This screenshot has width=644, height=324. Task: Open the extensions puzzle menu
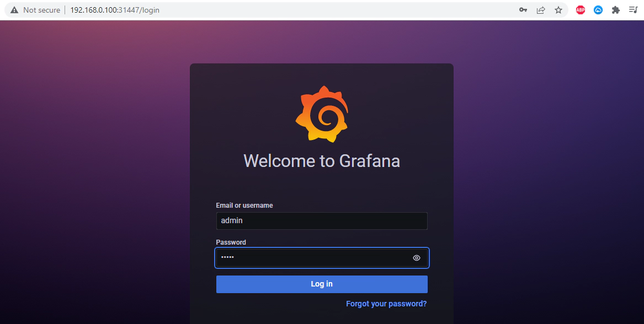click(x=616, y=10)
